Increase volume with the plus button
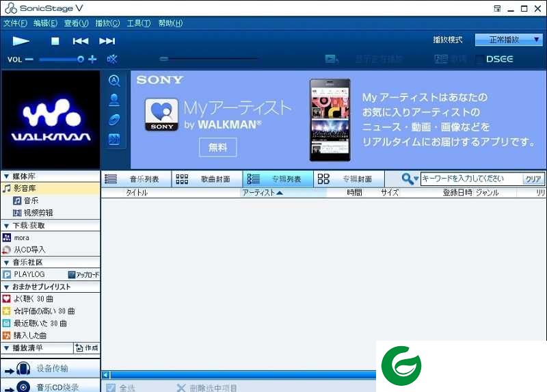The image size is (547, 392). click(92, 60)
